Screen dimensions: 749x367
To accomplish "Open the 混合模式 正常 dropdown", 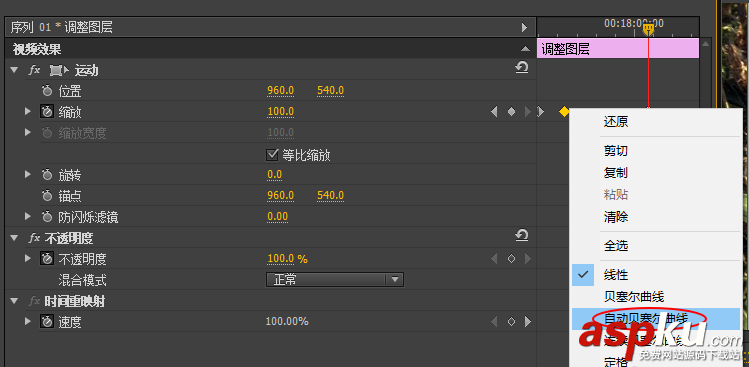I will point(335,280).
